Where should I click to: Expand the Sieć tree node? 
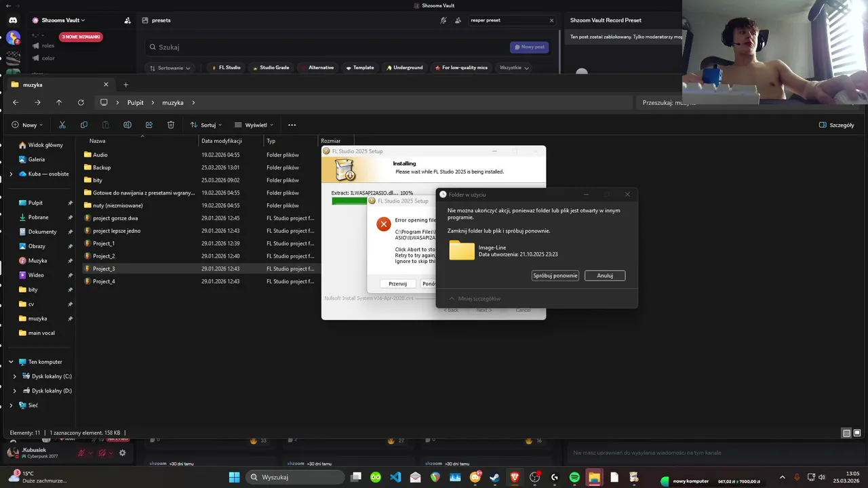11,405
